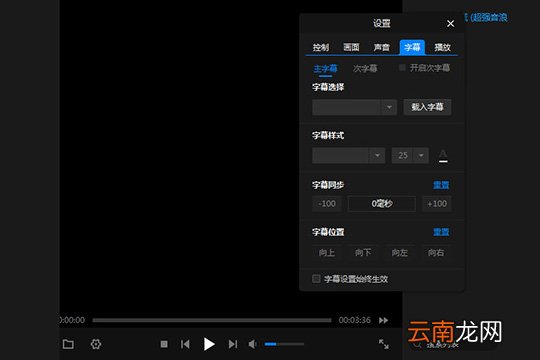Switch to the 画面 tab
Image resolution: width=540 pixels, height=360 pixels.
tap(351, 47)
